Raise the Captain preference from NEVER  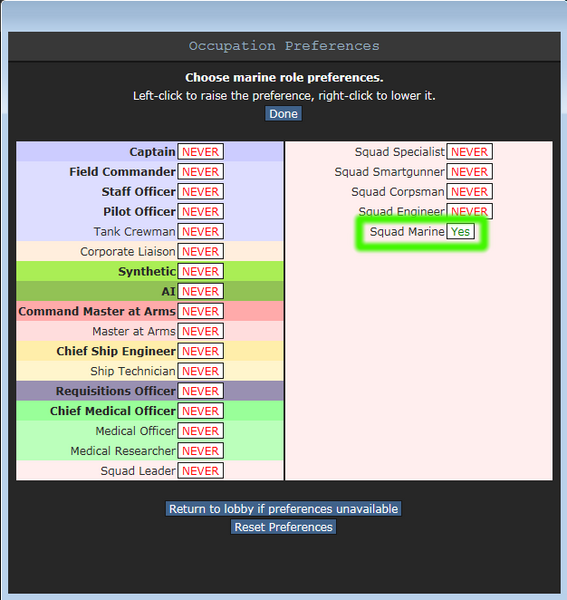point(200,152)
